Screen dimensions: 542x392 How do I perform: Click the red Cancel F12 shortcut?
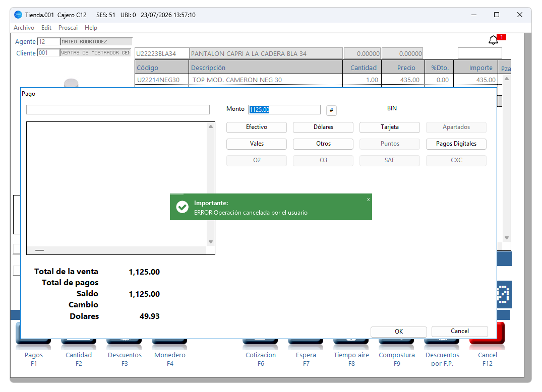(x=488, y=359)
